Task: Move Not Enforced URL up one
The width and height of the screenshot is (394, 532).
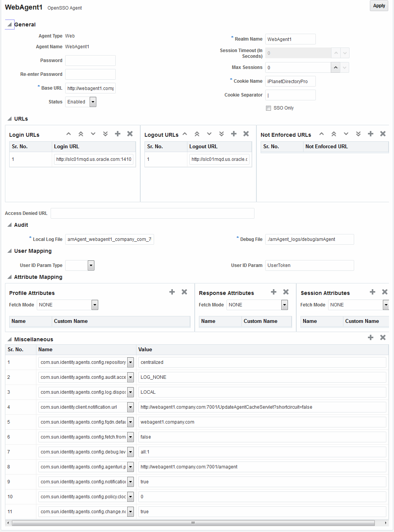Action: [322, 134]
